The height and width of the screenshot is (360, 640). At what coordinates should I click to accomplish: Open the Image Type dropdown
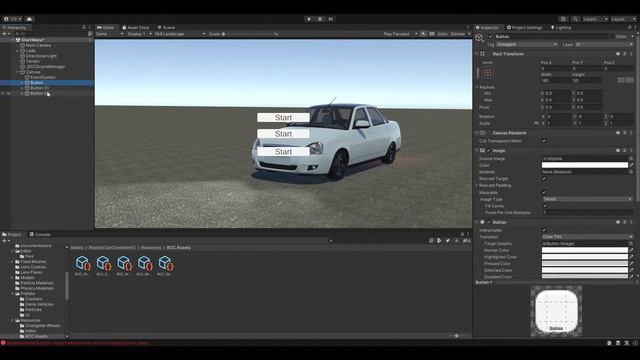coord(587,199)
